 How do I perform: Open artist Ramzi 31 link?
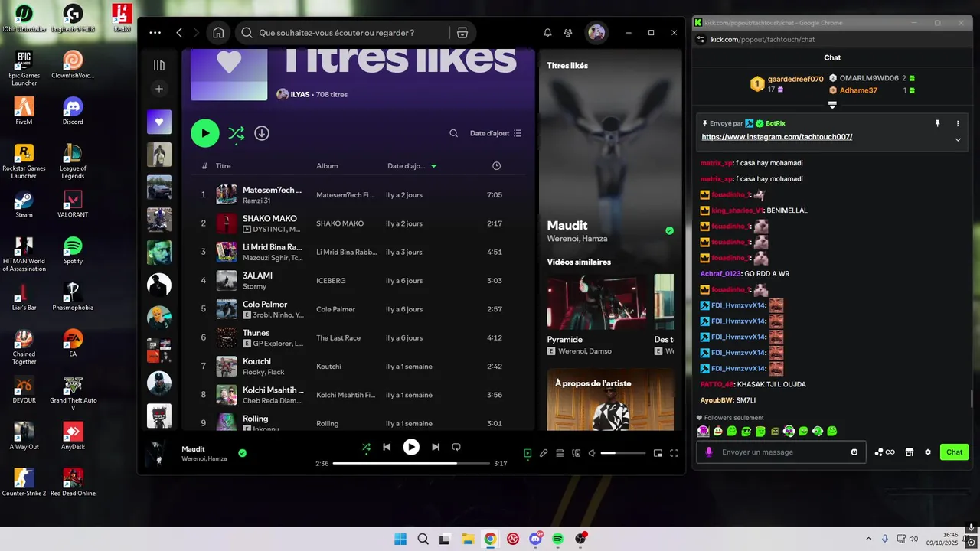[x=256, y=201]
